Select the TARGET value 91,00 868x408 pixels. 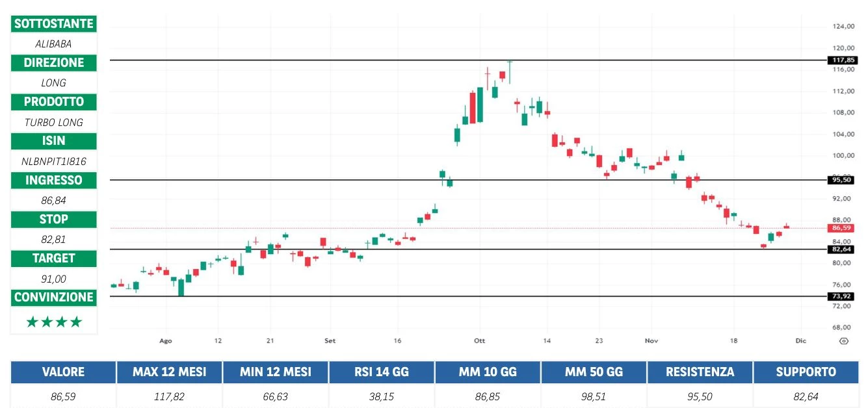click(x=54, y=279)
